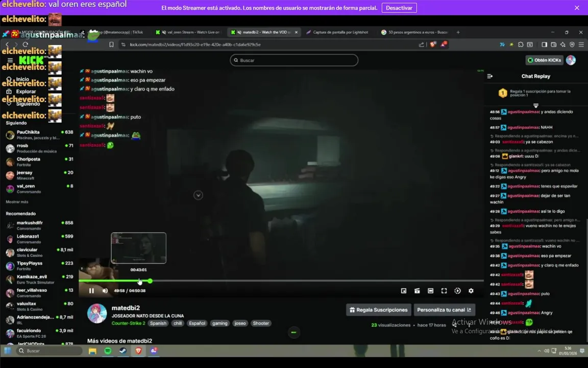588x368 pixels.
Task: Click matedbi2 channel avatar below player
Action: 97,313
